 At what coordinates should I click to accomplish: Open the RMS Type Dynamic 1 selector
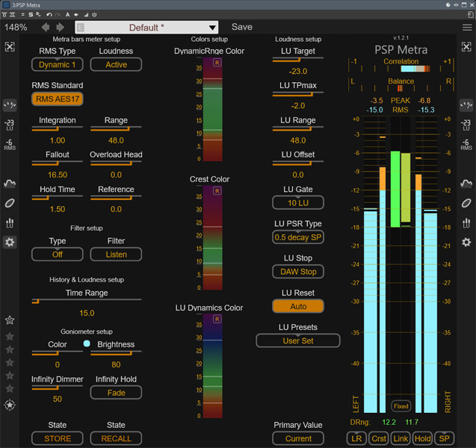[58, 65]
